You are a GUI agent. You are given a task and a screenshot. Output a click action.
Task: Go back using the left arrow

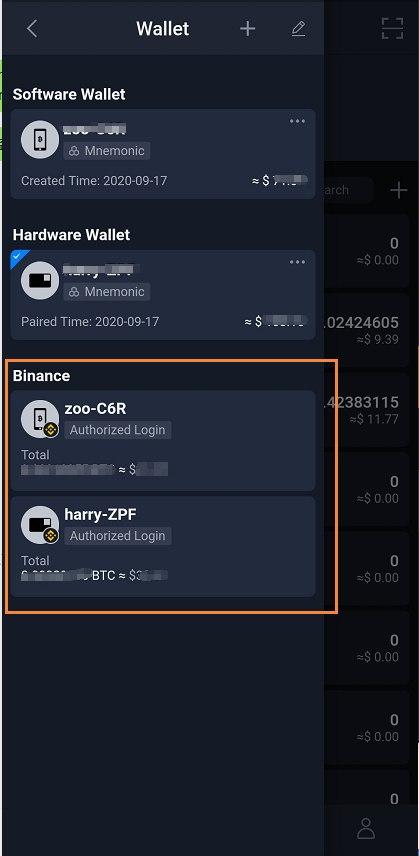[x=32, y=29]
